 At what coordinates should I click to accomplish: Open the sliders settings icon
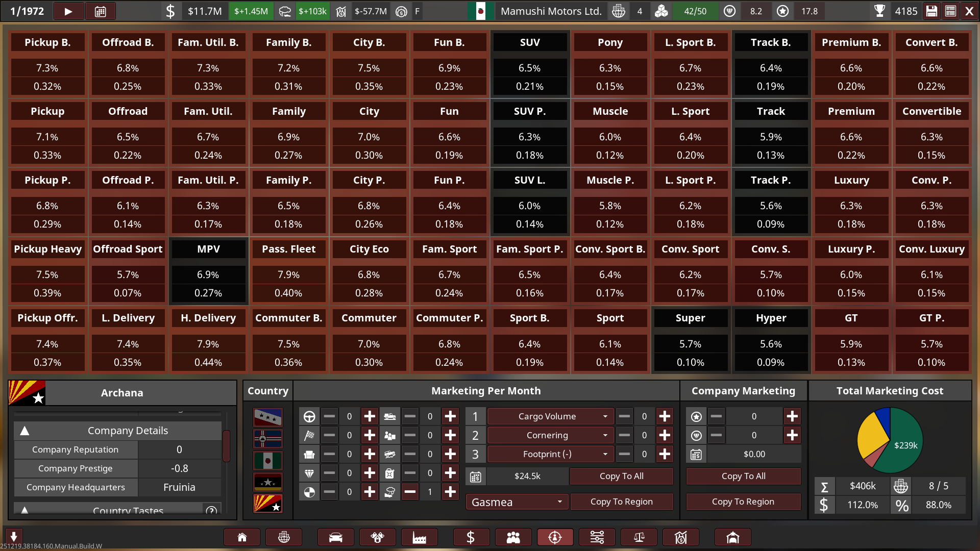(x=597, y=537)
